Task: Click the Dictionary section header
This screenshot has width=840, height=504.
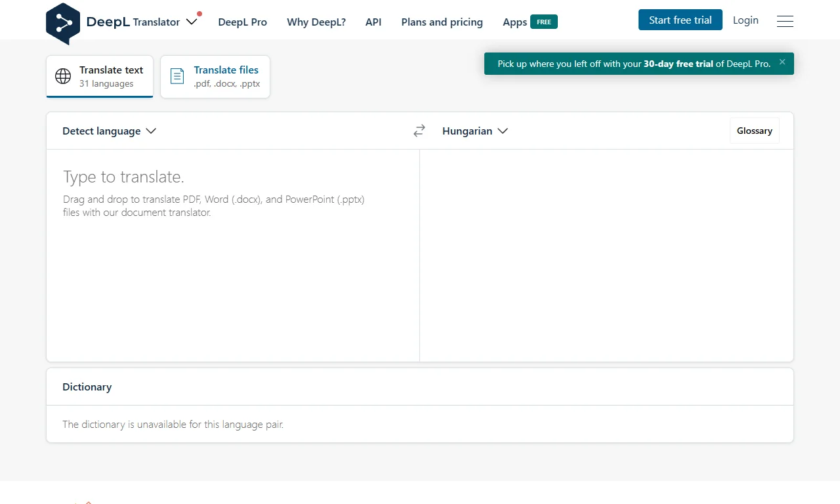Action: coord(87,387)
